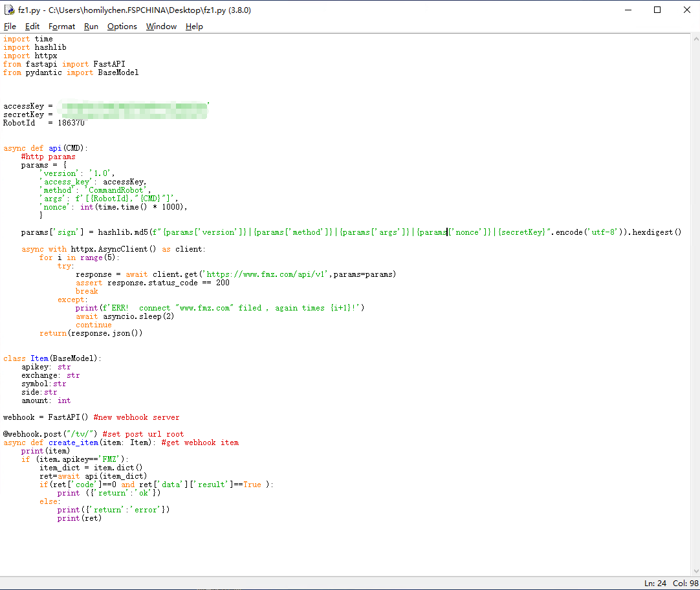Click the @webhook.post("/tv/") decorator

pyautogui.click(x=50, y=435)
